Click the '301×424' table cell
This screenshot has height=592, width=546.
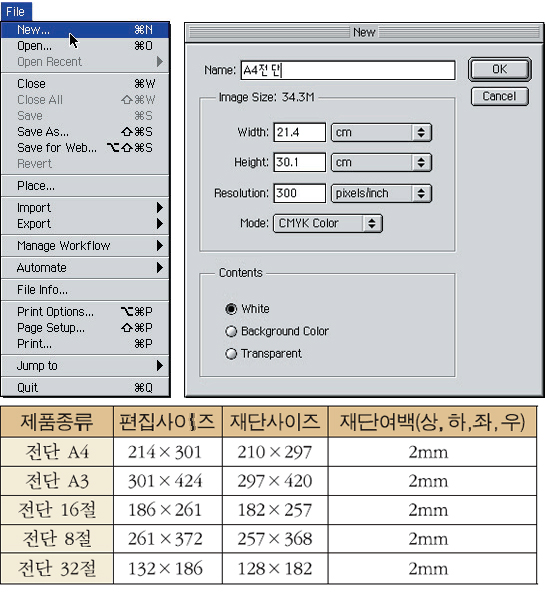pos(168,481)
